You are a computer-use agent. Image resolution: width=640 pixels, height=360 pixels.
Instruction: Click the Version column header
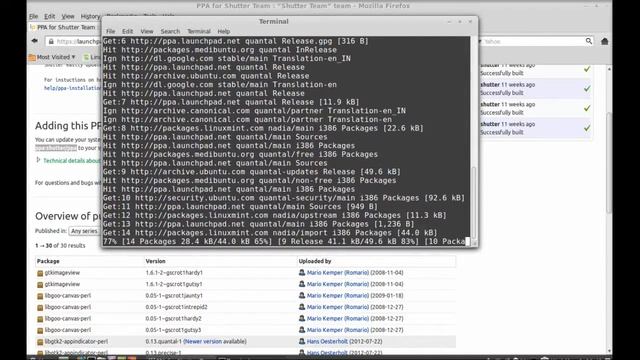point(156,261)
